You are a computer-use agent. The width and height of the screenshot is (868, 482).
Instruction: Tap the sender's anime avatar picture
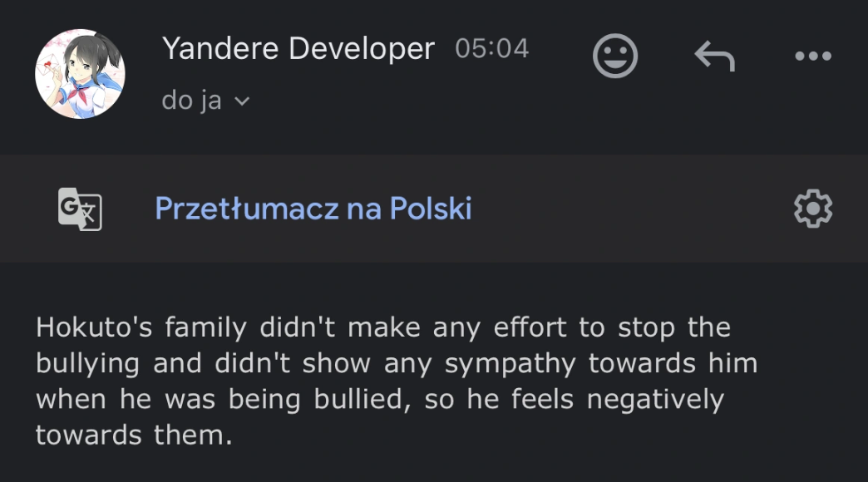point(80,74)
